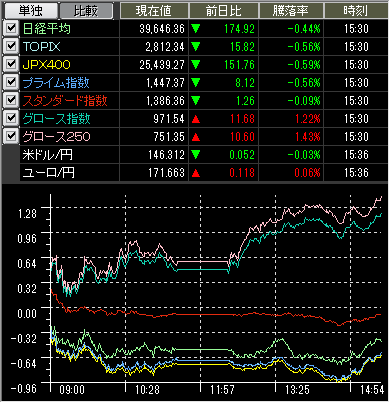Click the 1,447.37 current value
The height and width of the screenshot is (403, 390).
click(x=165, y=83)
